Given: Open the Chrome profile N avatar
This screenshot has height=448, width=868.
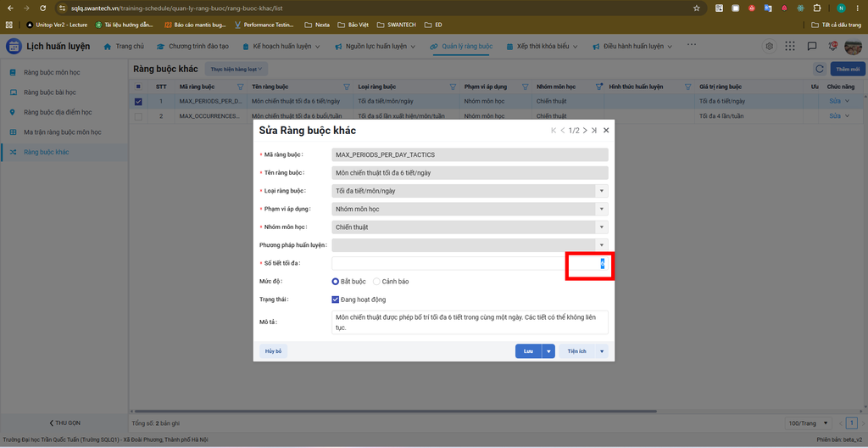Looking at the screenshot, I should (841, 8).
